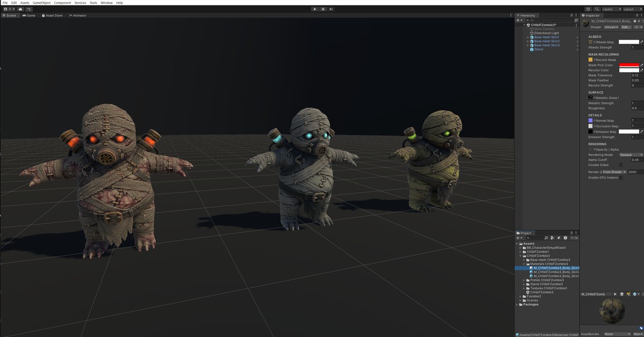
Task: Use eyedropper for Emission Map color
Action: point(642,131)
